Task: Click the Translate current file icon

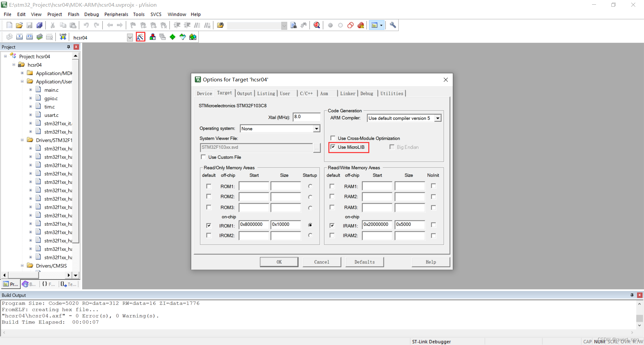Action: pos(9,37)
